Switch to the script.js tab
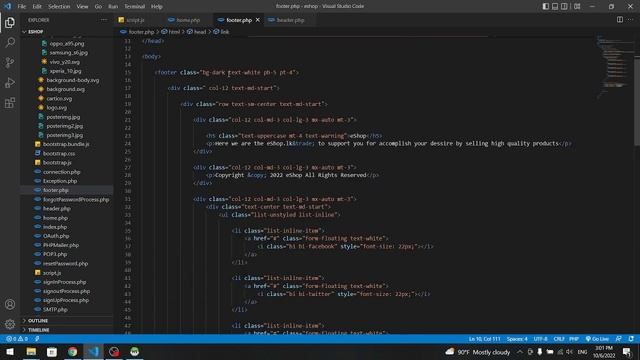 (136, 20)
